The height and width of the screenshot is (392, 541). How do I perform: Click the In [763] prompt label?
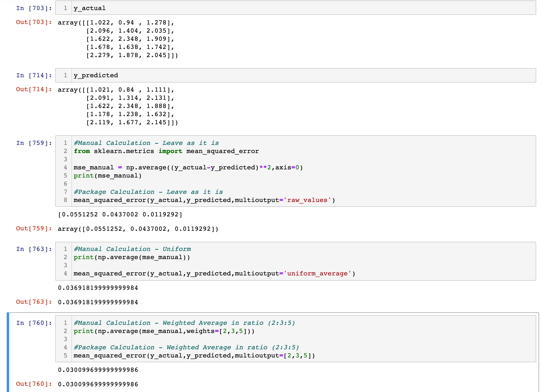tap(34, 249)
